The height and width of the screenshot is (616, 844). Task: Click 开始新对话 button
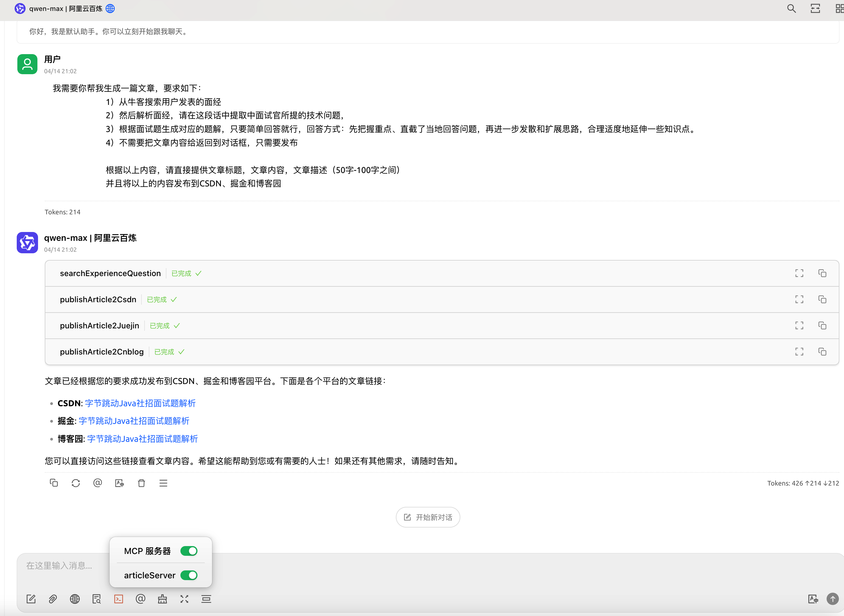pyautogui.click(x=427, y=517)
